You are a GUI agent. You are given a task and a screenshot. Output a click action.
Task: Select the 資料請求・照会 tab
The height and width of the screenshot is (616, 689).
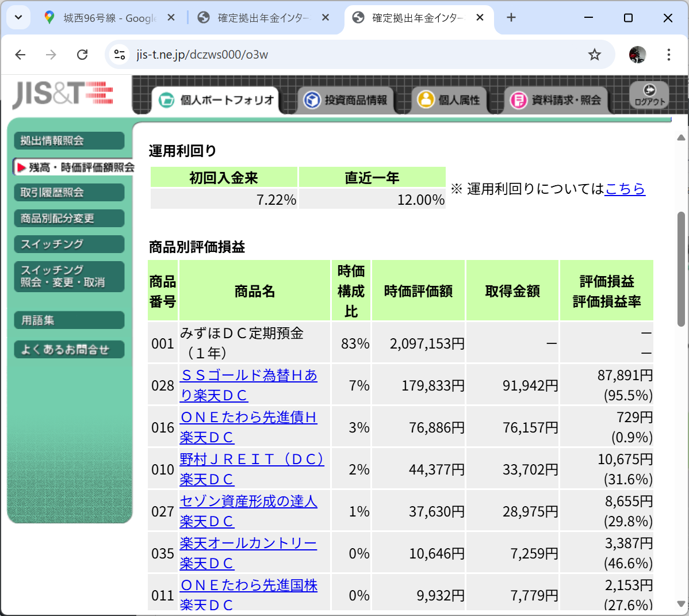(x=556, y=100)
